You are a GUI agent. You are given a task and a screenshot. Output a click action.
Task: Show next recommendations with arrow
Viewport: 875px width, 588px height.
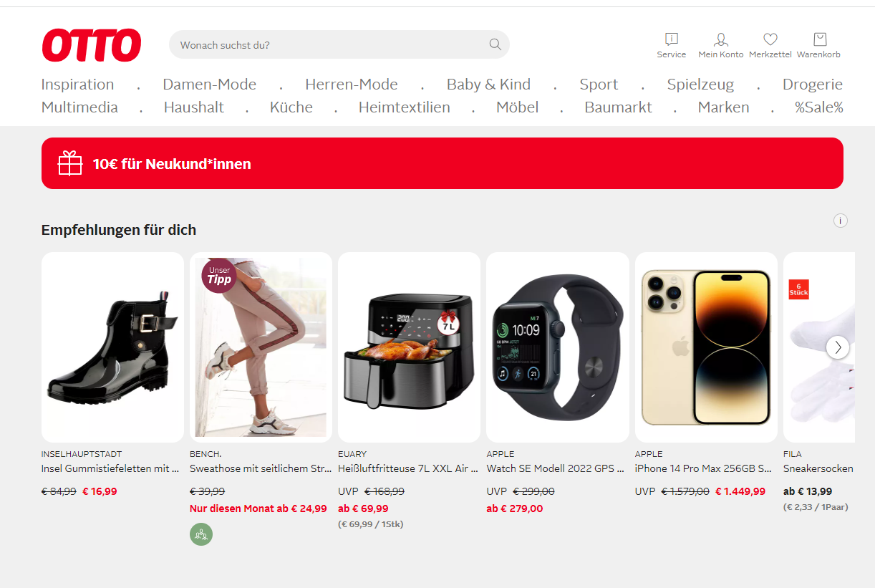838,347
